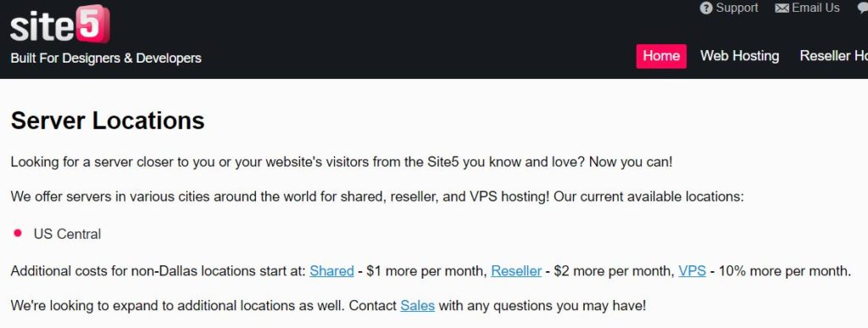Follow the VPS link
The image size is (868, 328).
coord(692,271)
